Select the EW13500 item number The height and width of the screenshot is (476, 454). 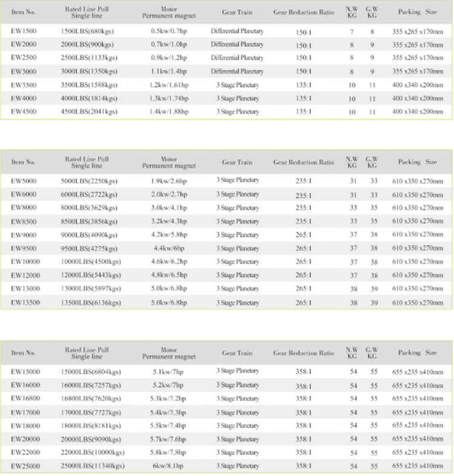25,302
